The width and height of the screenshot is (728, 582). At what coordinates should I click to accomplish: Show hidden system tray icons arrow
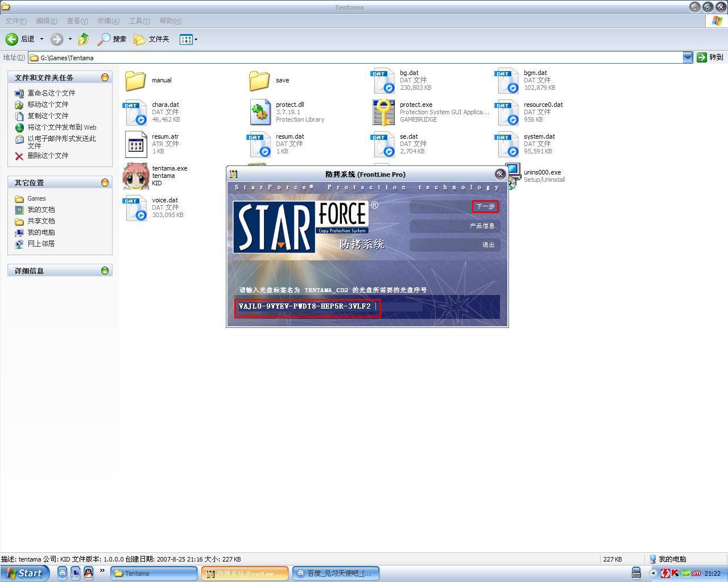point(652,573)
